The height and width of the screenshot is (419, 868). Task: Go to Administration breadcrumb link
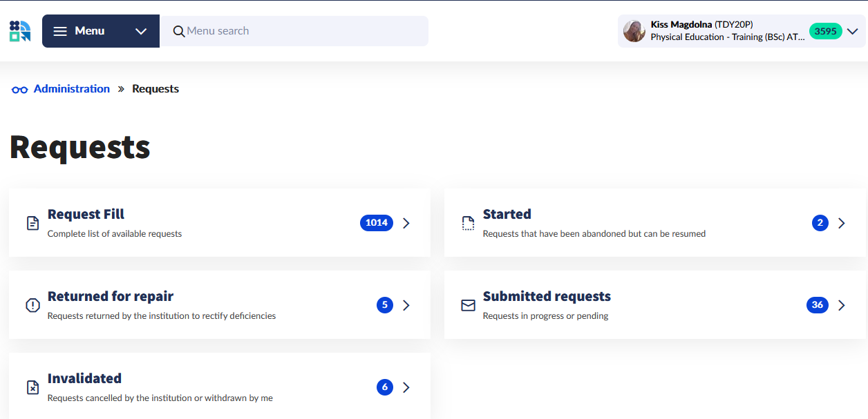pyautogui.click(x=71, y=89)
